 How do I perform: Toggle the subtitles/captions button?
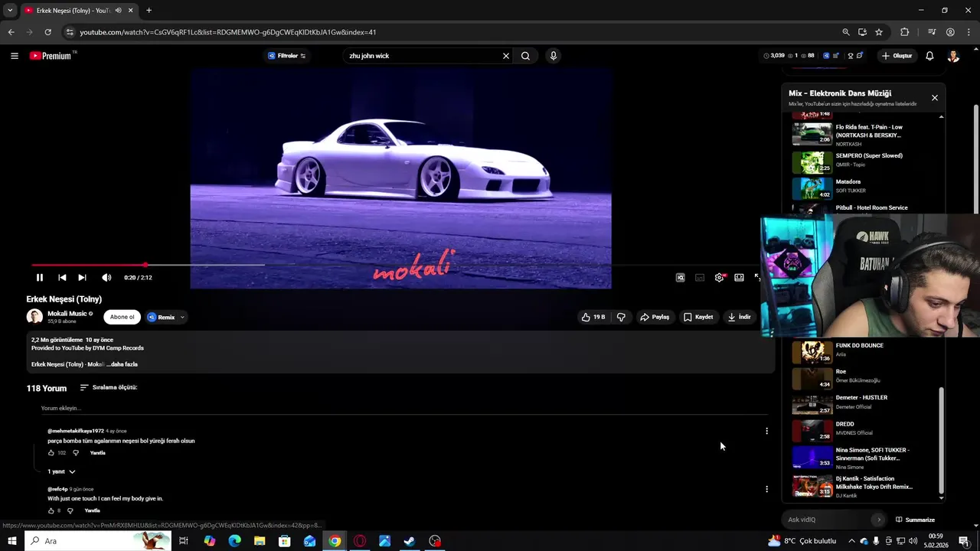point(700,278)
